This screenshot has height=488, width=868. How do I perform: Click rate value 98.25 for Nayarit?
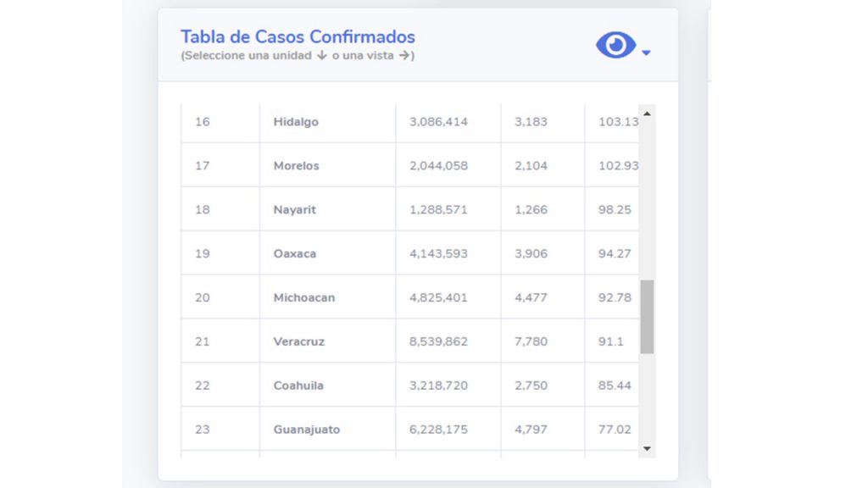(x=615, y=210)
